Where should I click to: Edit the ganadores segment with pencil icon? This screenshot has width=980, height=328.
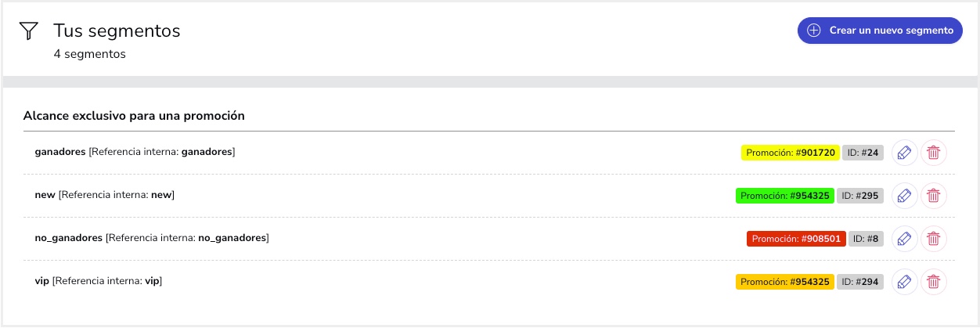(904, 153)
